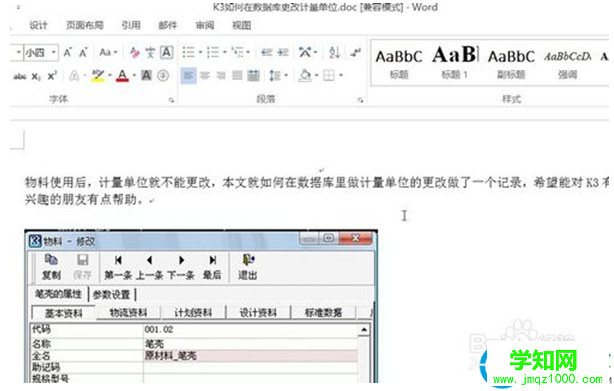Image resolution: width=614 pixels, height=391 pixels.
Task: Apply the 强调 style
Action: (x=567, y=64)
